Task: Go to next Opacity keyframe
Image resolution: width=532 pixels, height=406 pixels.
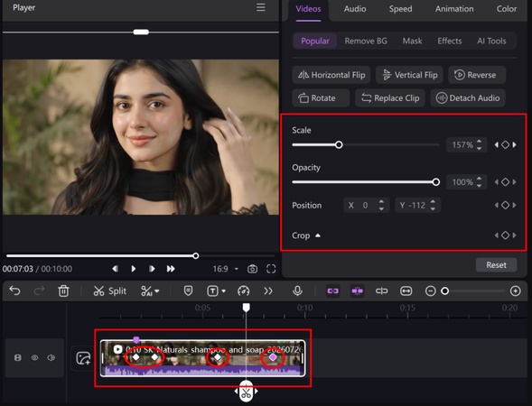Action: 514,182
